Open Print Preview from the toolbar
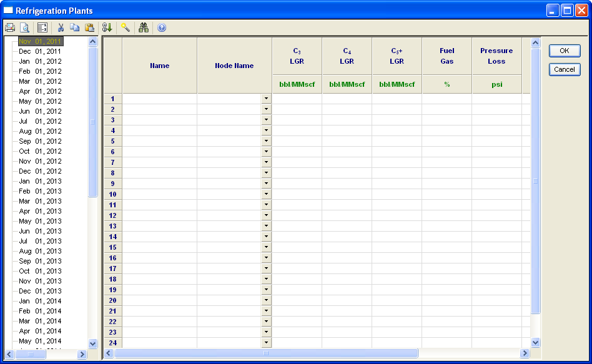This screenshot has height=364, width=592. point(24,27)
